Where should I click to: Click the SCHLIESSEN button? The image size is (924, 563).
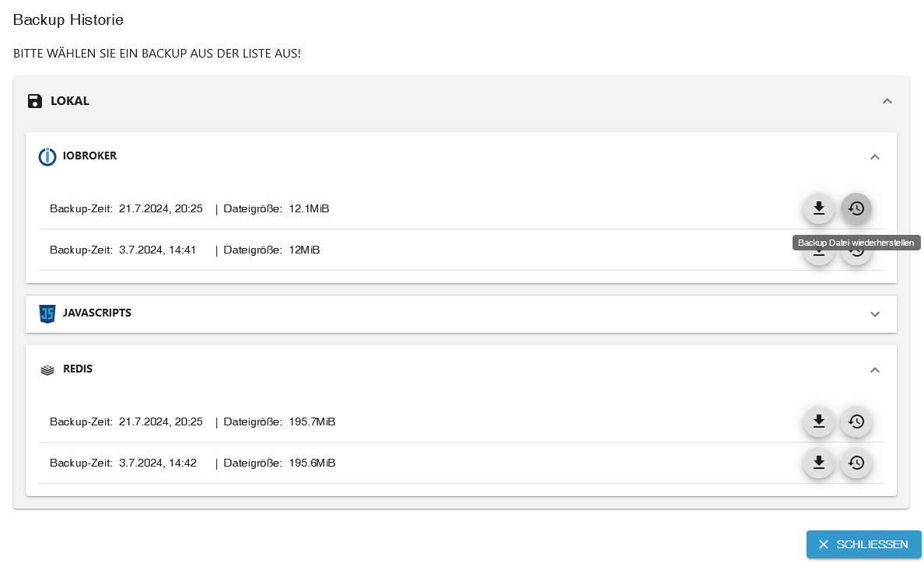(x=863, y=544)
